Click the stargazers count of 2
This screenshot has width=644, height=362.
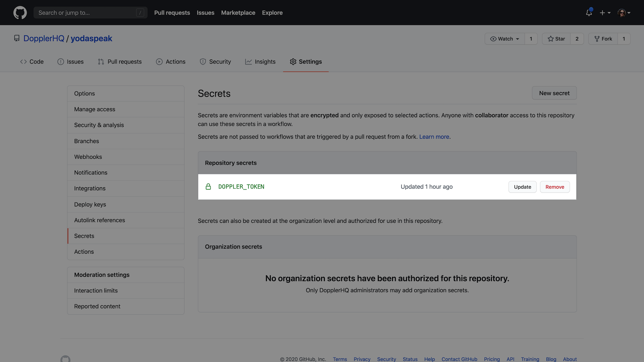coord(577,39)
